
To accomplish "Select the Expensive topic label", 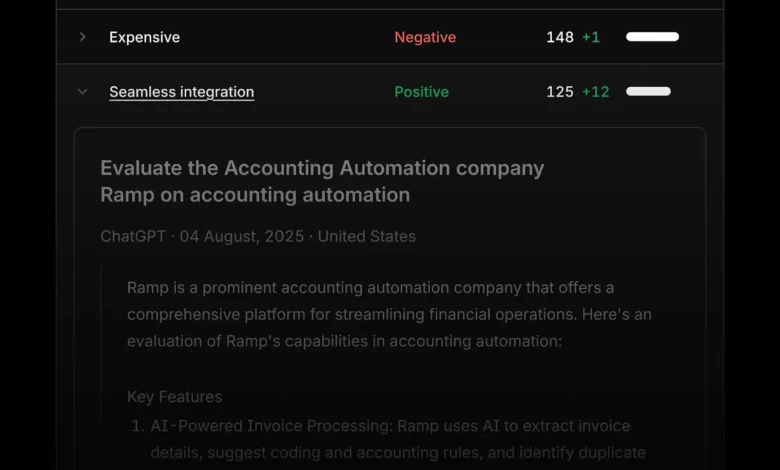I will pyautogui.click(x=144, y=37).
